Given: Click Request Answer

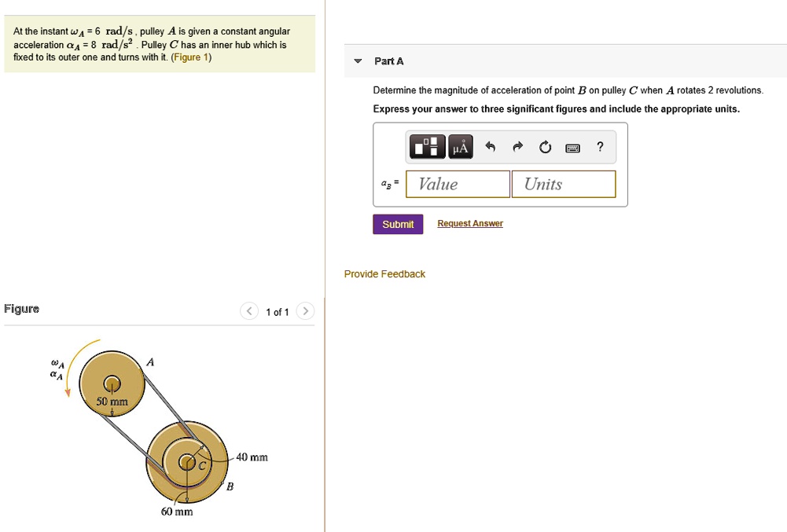Looking at the screenshot, I should [469, 223].
